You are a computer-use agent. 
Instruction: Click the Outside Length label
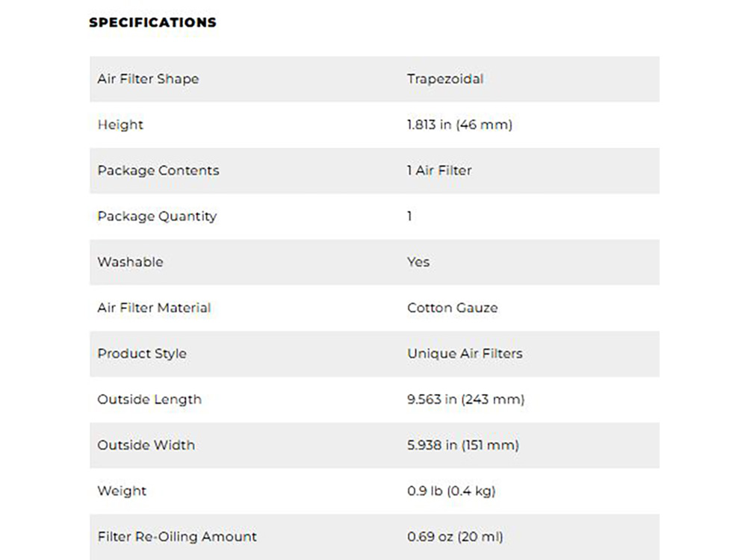click(149, 399)
